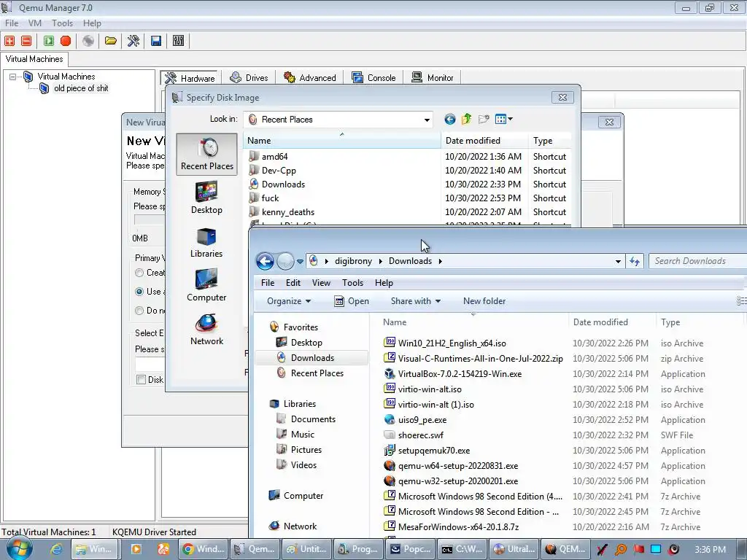Select setupqemuk70.exe file
Screen dimensions: 747x560
(433, 451)
